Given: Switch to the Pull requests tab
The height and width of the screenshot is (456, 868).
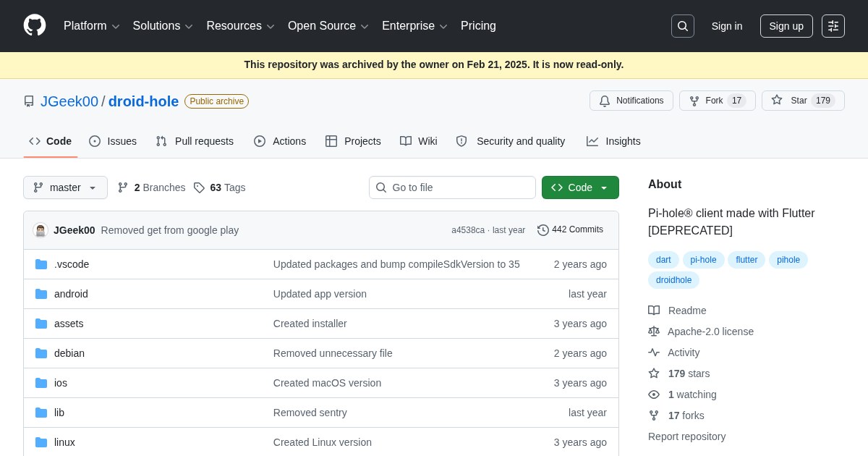Looking at the screenshot, I should (x=195, y=141).
